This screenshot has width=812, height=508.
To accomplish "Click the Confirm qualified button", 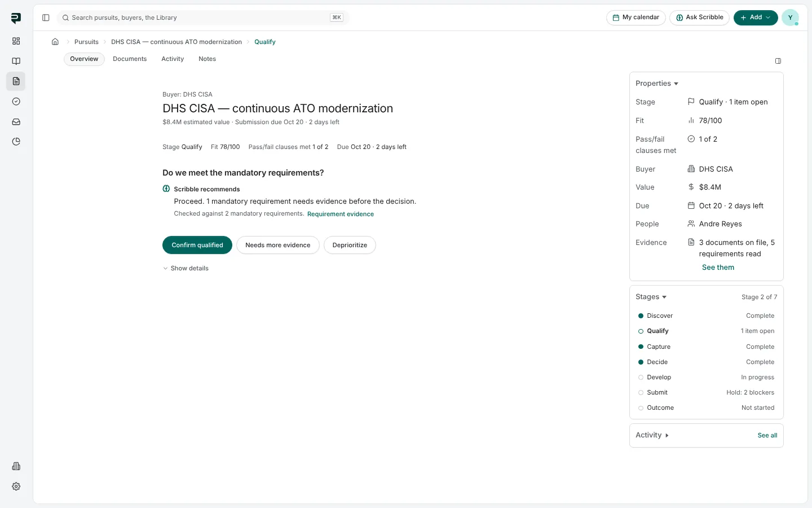I will 197,245.
